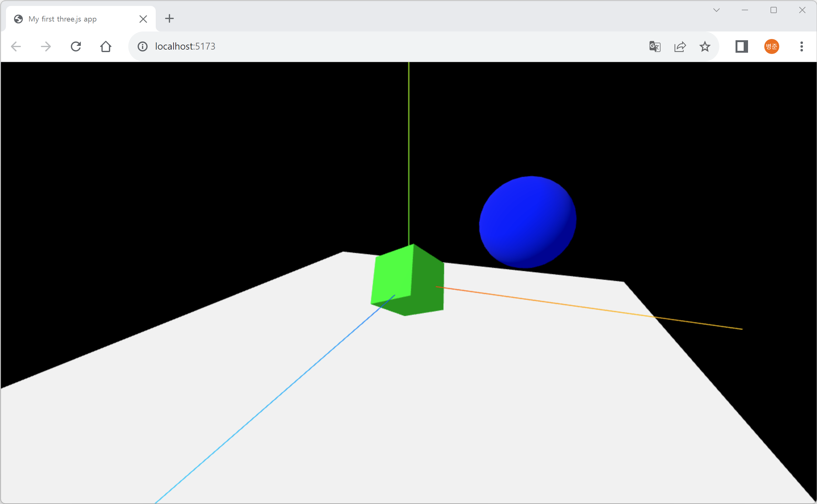Expand tab search chevron
This screenshot has width=817, height=504.
(716, 10)
